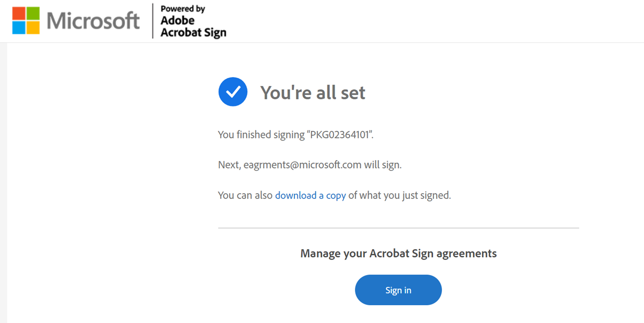Screen dimensions: 644x323
Task: Click the yellow square in Microsoft logo
Action: [x=33, y=28]
